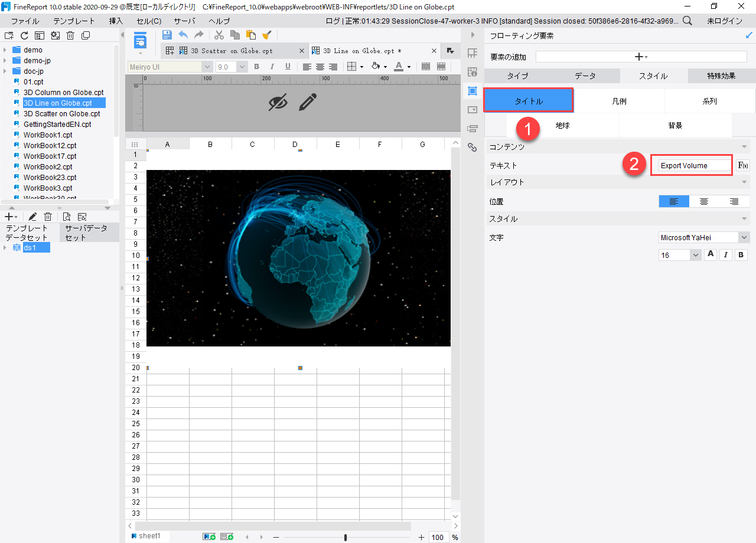Click the unmerge cells icon
This screenshot has height=543, width=756.
(x=441, y=67)
